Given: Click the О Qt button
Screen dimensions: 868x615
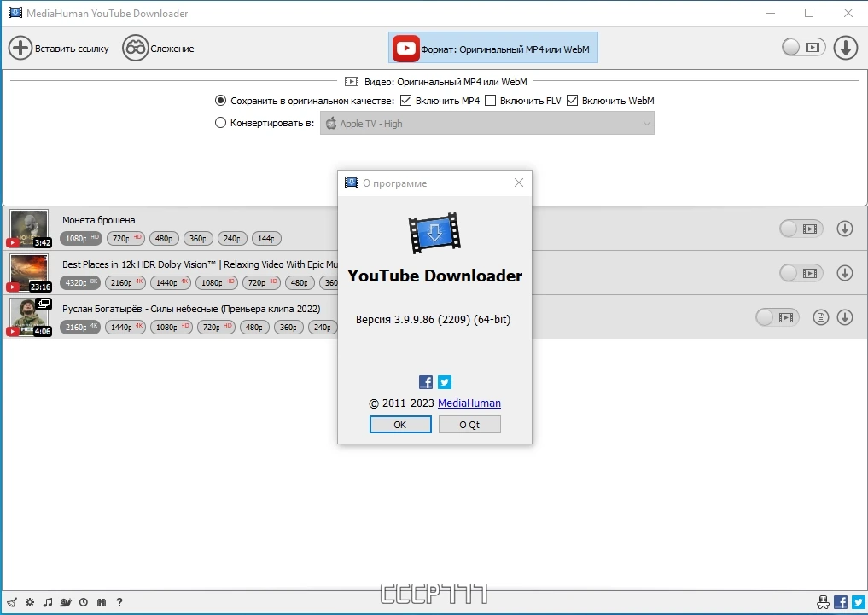Looking at the screenshot, I should point(469,425).
